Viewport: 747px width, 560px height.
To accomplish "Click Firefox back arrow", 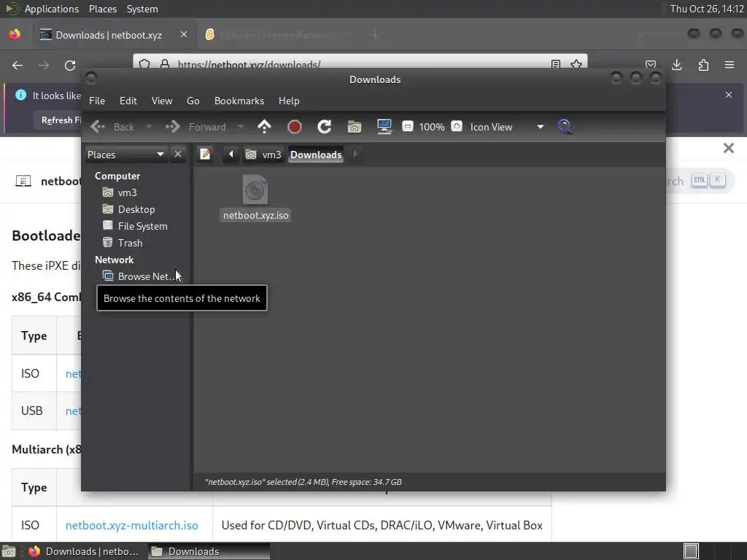I will click(x=18, y=65).
